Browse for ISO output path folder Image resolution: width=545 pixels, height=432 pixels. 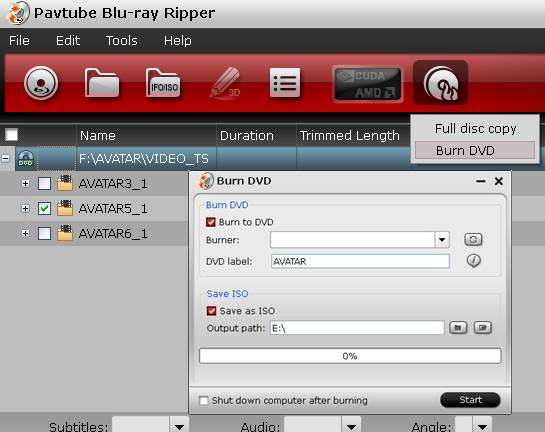pyautogui.click(x=458, y=327)
